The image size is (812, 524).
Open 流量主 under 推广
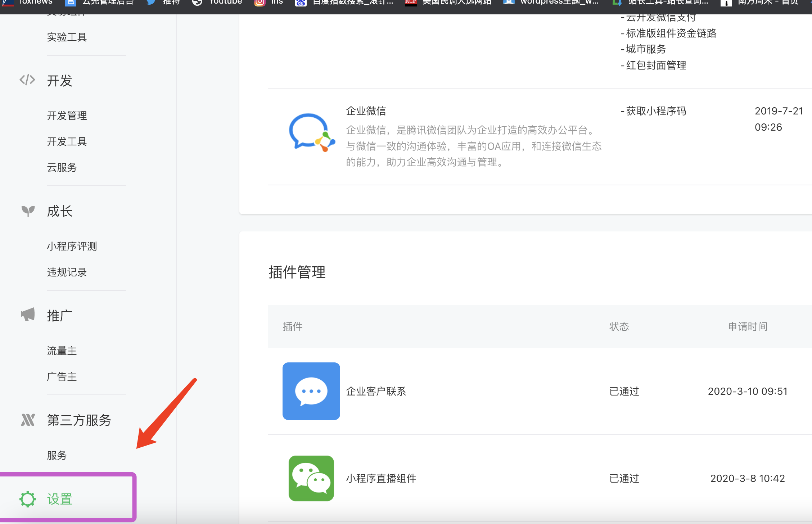coord(62,351)
